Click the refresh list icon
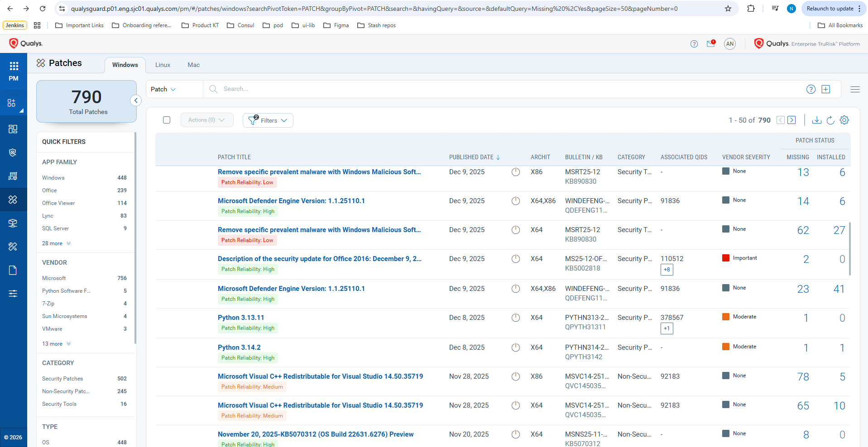This screenshot has height=447, width=868. point(830,120)
